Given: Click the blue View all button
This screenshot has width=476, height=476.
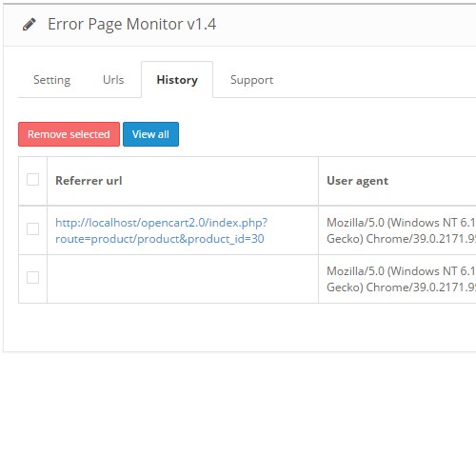Looking at the screenshot, I should click(x=150, y=134).
